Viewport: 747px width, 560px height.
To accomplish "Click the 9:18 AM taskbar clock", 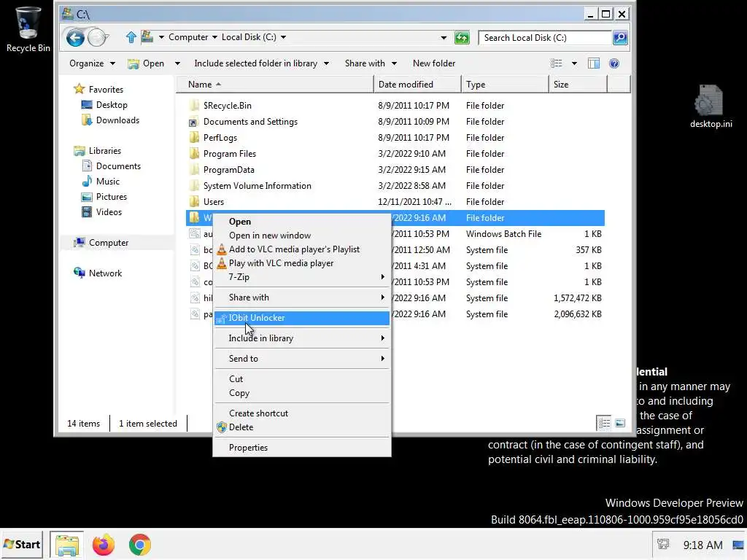I will click(703, 545).
